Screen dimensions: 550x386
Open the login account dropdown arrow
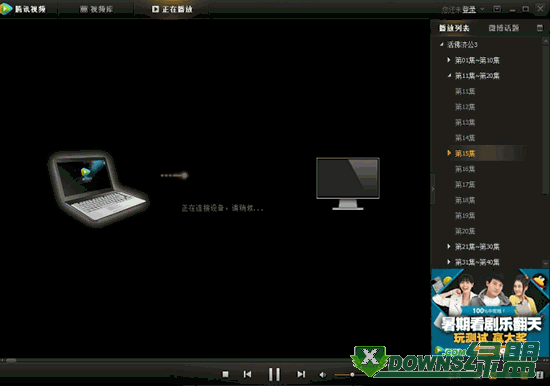(x=482, y=9)
